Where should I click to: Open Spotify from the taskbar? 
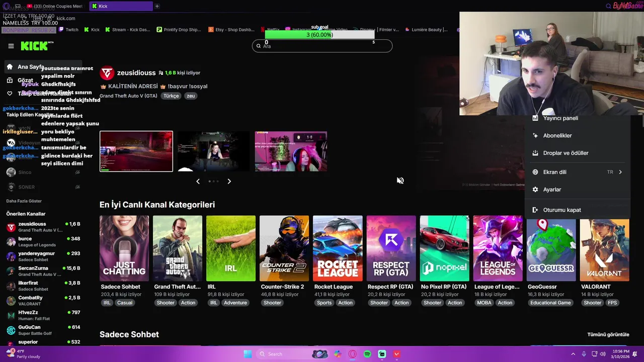click(x=367, y=354)
